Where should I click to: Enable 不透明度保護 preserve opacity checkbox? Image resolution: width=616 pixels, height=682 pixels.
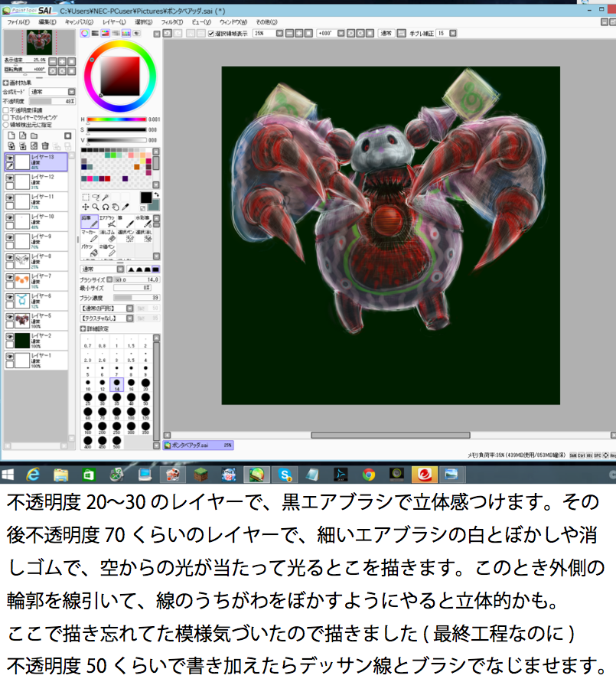pyautogui.click(x=5, y=110)
